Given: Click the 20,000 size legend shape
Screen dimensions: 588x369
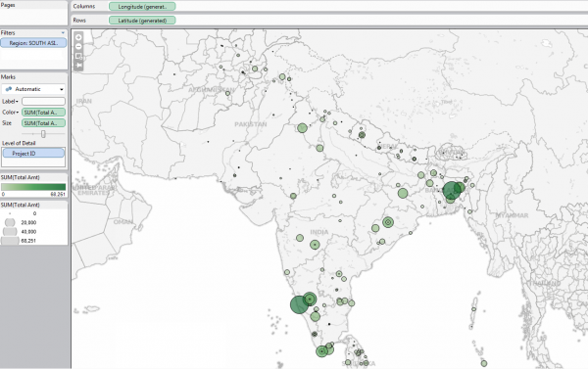Looking at the screenshot, I should (10, 222).
